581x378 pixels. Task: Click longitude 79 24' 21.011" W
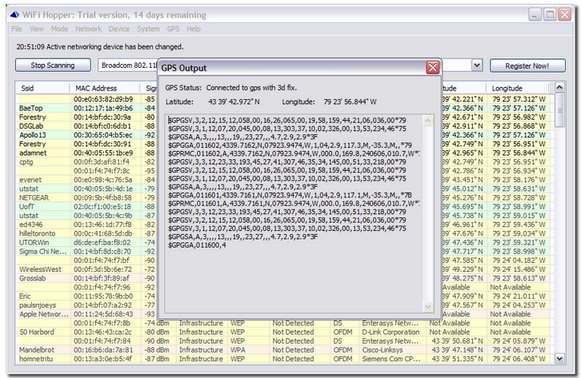pyautogui.click(x=519, y=296)
